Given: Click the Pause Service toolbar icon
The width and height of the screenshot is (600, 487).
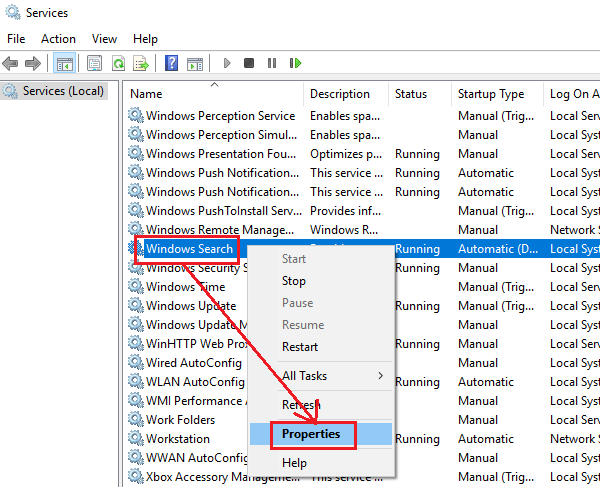Looking at the screenshot, I should (x=272, y=63).
